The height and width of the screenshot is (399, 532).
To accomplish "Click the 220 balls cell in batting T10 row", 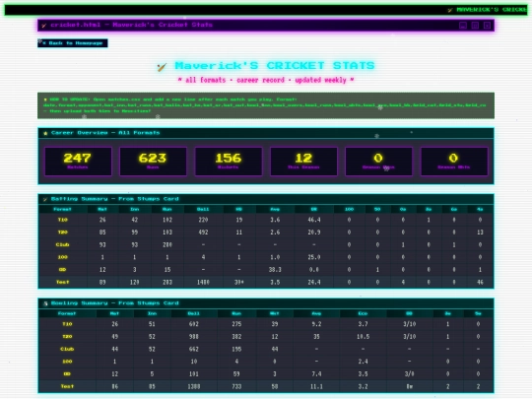I will [x=203, y=220].
